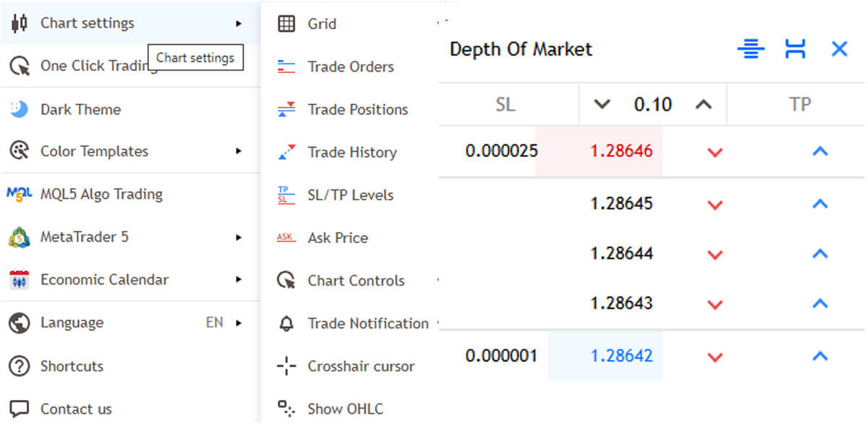Click the MQL5 Algo Trading icon

point(19,194)
